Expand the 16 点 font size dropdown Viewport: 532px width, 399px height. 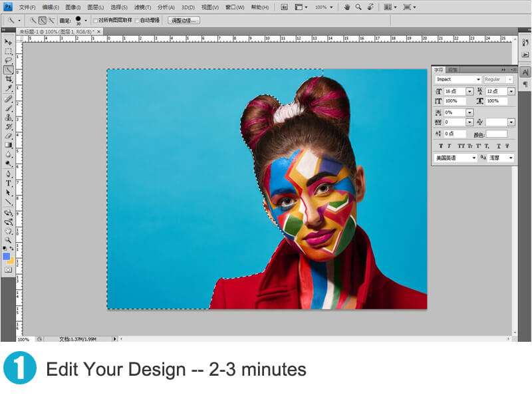(x=469, y=91)
